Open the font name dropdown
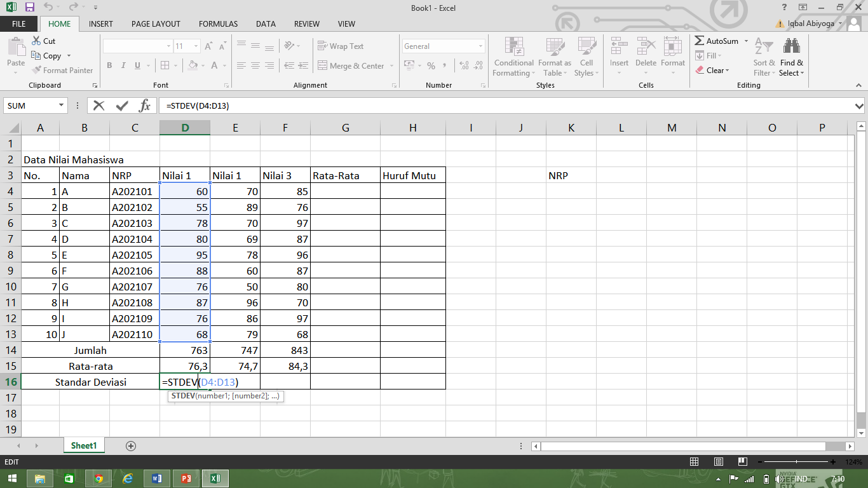This screenshot has width=868, height=488. pos(169,46)
